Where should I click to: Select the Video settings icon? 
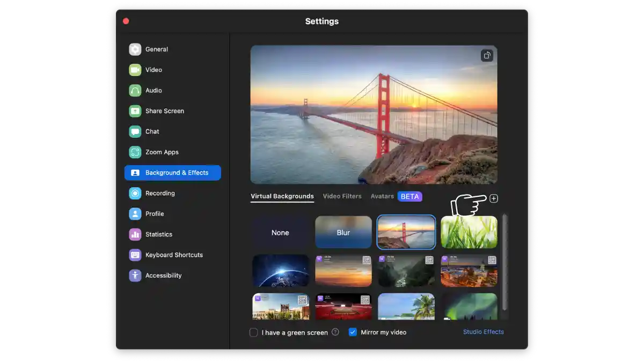[135, 70]
